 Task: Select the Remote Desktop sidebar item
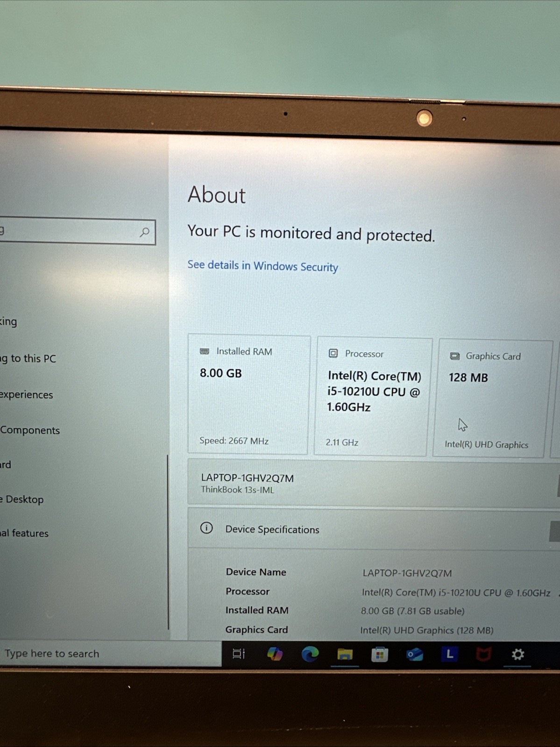click(22, 499)
